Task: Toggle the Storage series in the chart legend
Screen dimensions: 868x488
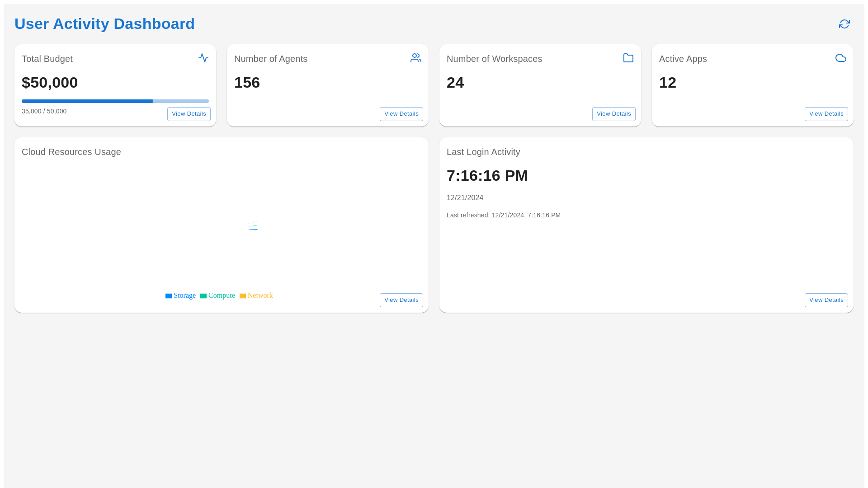Action: [x=180, y=296]
